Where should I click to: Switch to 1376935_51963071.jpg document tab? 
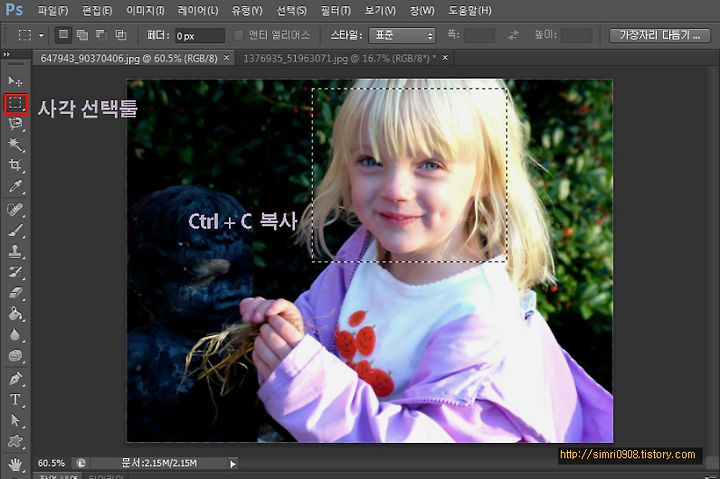click(x=339, y=58)
